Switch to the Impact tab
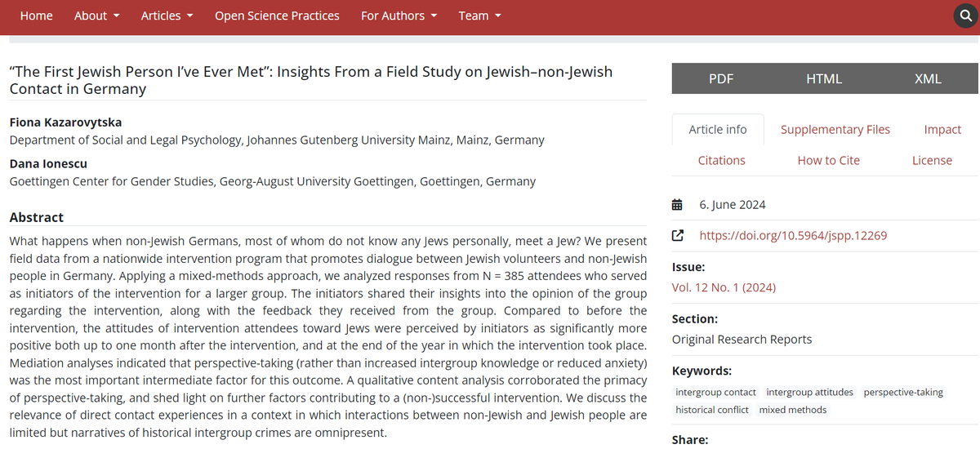980x449 pixels. pyautogui.click(x=942, y=129)
